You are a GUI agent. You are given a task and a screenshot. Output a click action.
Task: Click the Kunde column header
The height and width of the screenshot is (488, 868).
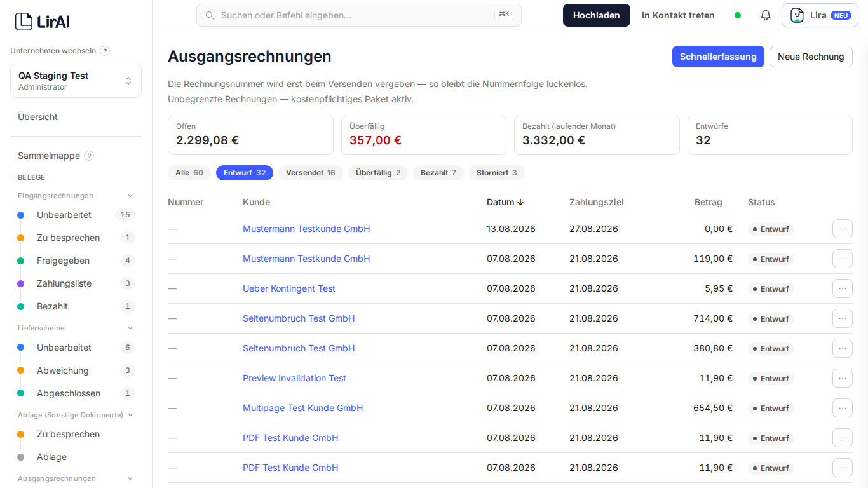pyautogui.click(x=256, y=202)
